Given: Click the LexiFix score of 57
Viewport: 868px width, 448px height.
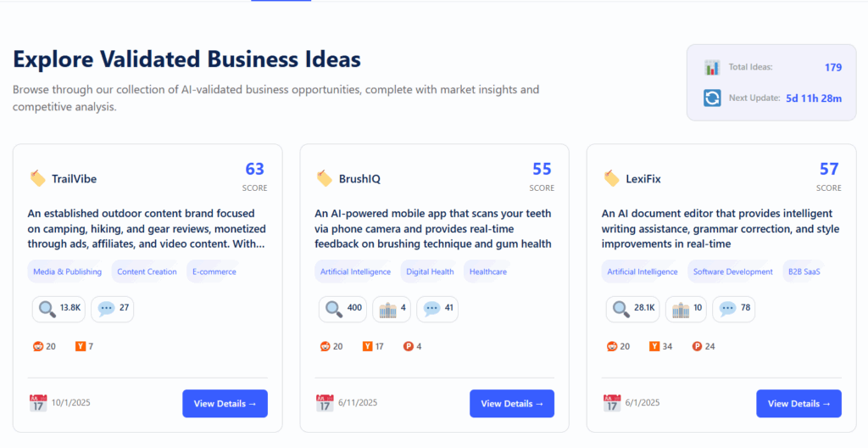Looking at the screenshot, I should click(x=829, y=170).
